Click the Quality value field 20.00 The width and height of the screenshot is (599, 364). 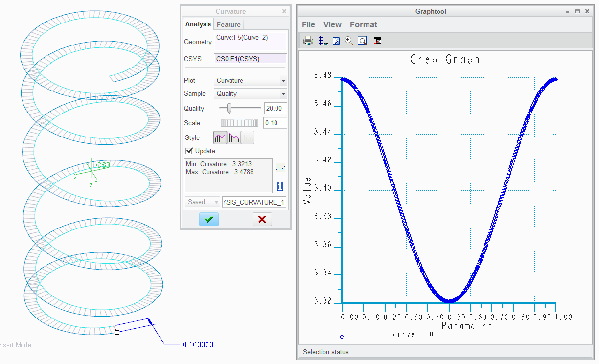(275, 108)
